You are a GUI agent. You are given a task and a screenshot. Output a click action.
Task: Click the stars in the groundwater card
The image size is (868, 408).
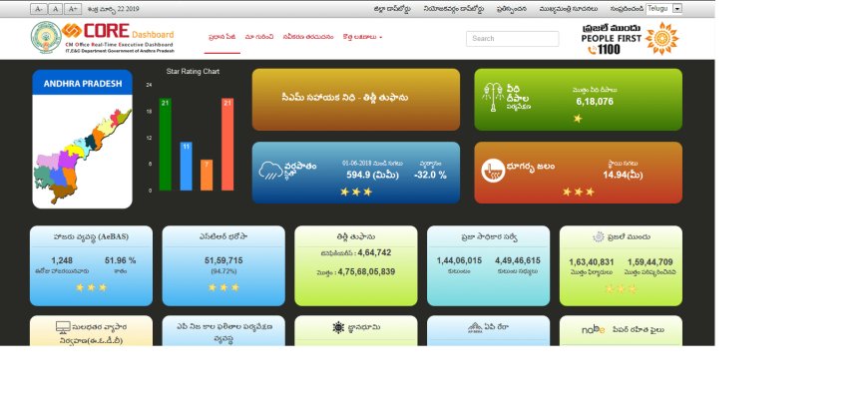579,192
